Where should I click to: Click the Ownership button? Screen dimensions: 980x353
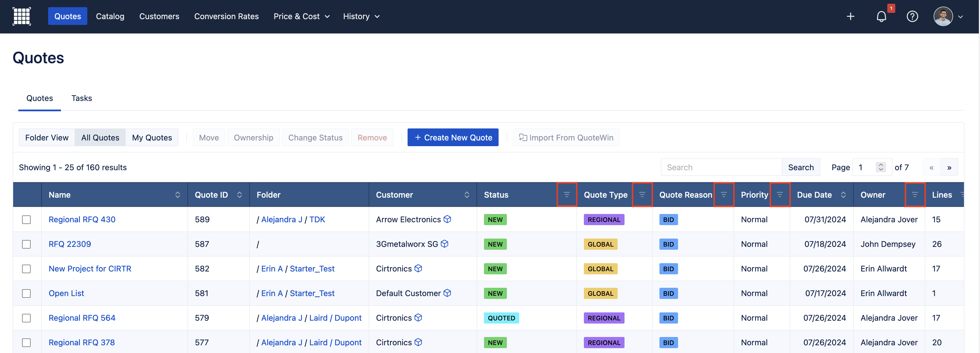(253, 137)
